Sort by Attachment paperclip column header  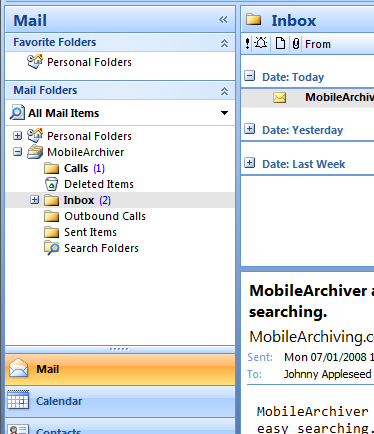[296, 44]
